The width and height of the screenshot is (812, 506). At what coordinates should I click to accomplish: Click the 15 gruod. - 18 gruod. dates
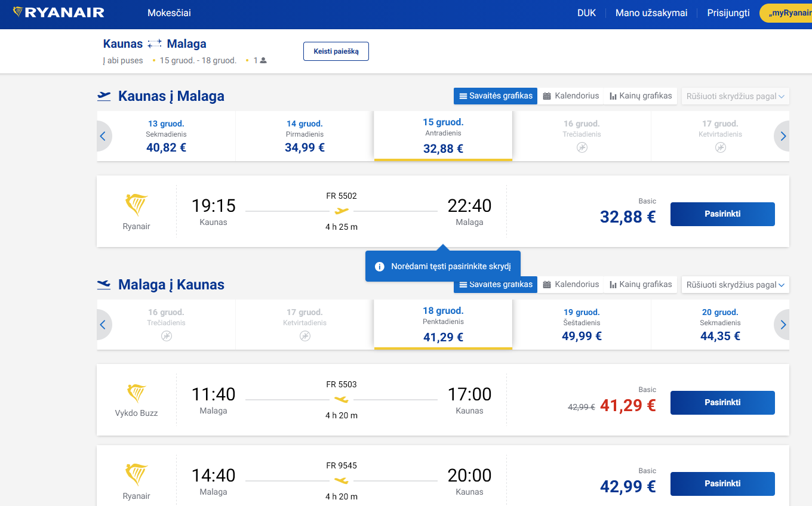pyautogui.click(x=198, y=60)
